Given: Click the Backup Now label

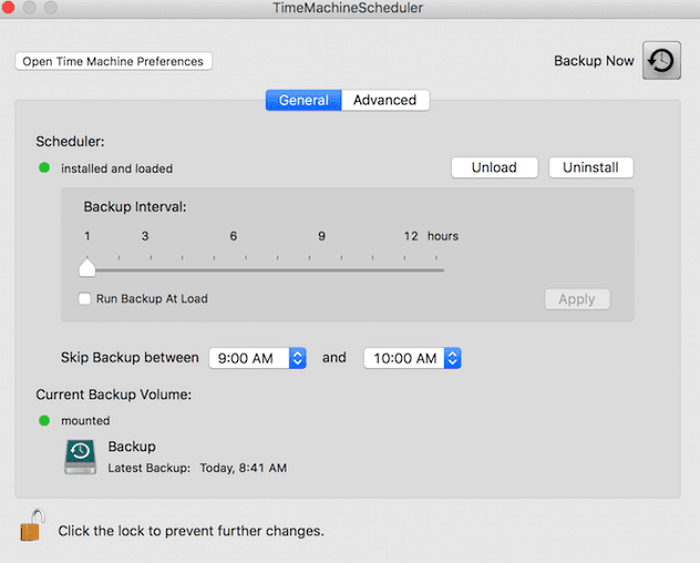Looking at the screenshot, I should click(594, 61).
